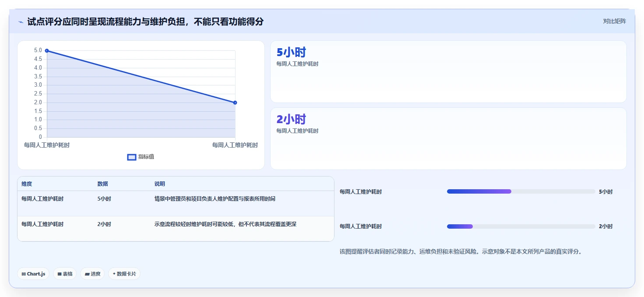Select the 2小时 data card heading

291,120
